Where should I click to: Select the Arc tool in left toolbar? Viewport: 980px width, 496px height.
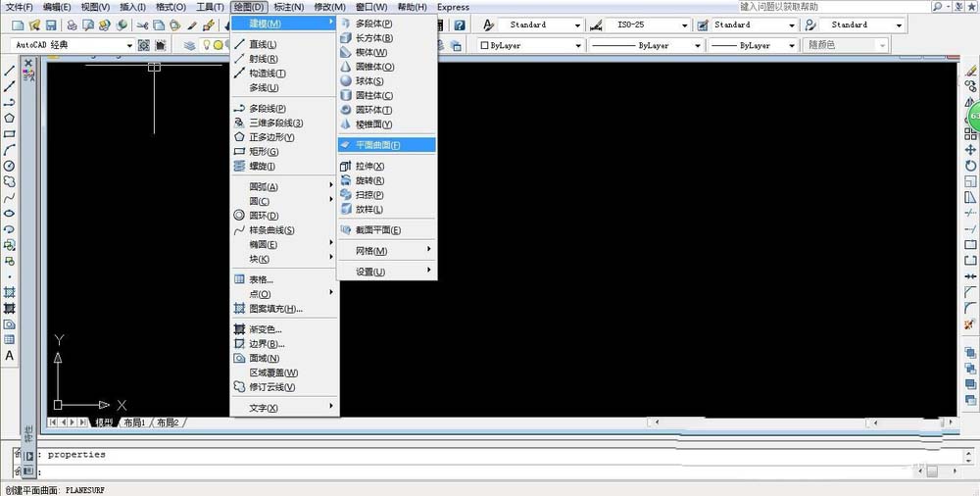click(x=10, y=150)
